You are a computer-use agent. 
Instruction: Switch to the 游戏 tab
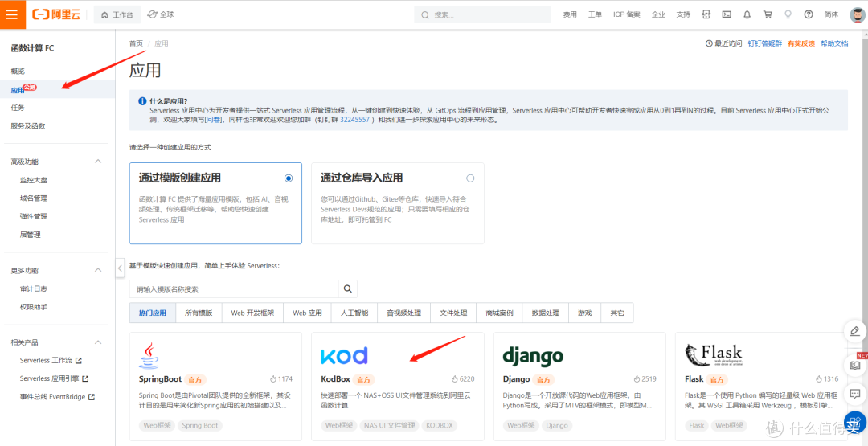(x=584, y=313)
